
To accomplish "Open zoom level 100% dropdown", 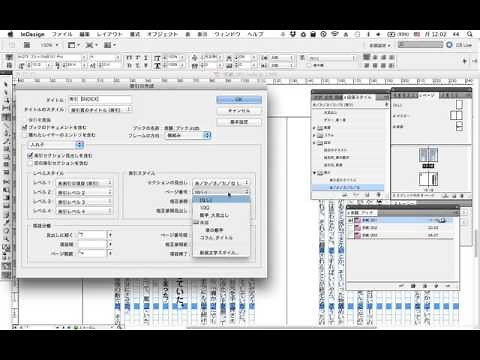I will point(49,45).
